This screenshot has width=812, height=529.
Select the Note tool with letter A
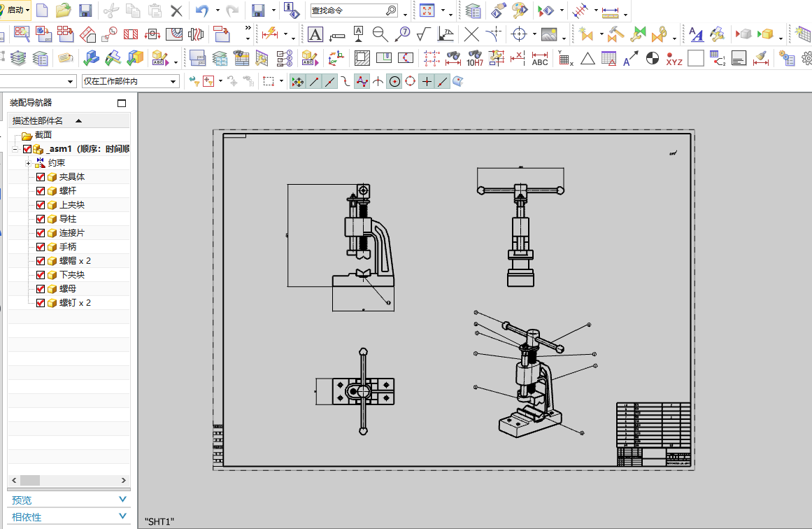click(x=315, y=34)
